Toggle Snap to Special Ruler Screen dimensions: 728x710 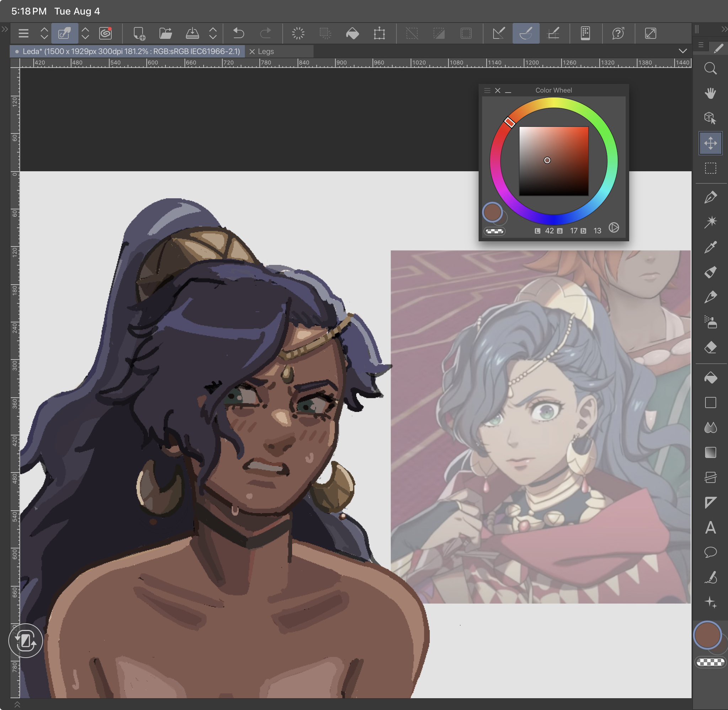point(526,33)
